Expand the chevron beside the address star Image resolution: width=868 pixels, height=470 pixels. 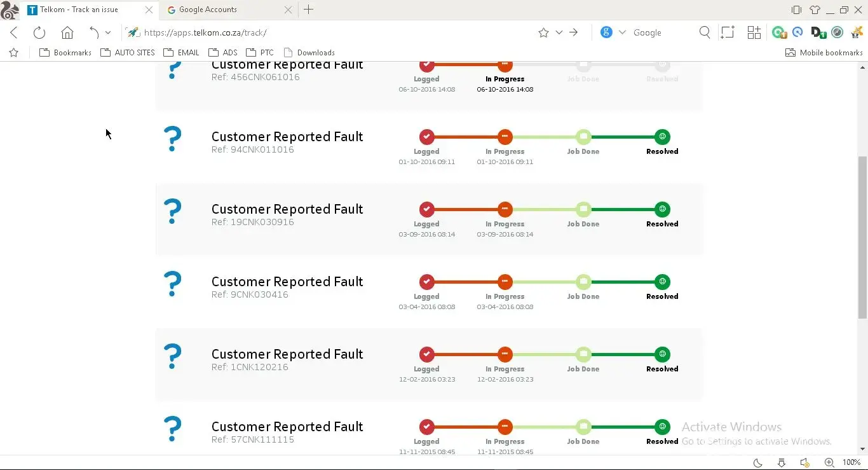[559, 32]
